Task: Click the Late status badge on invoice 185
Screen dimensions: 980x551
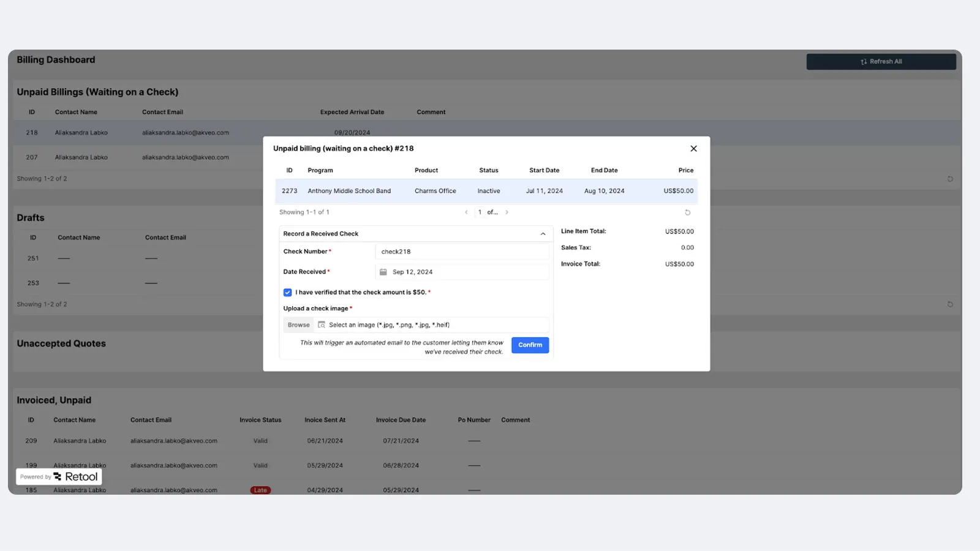Action: point(260,490)
